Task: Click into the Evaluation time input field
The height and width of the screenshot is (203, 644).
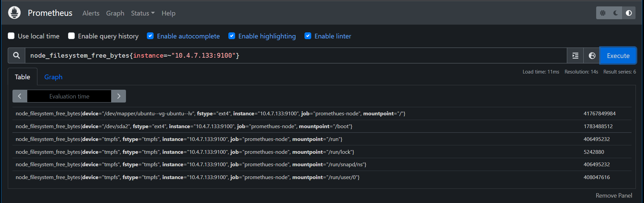Action: point(69,96)
